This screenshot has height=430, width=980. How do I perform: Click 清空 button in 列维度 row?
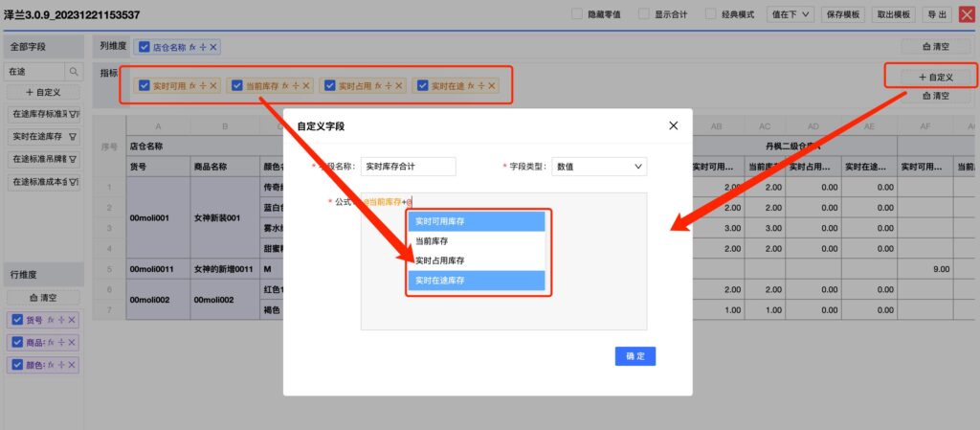936,47
